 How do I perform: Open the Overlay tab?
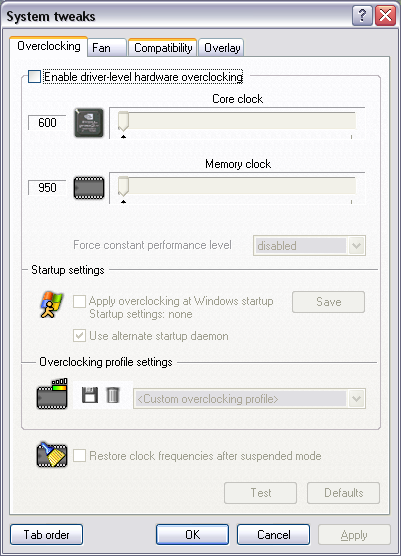click(x=221, y=48)
